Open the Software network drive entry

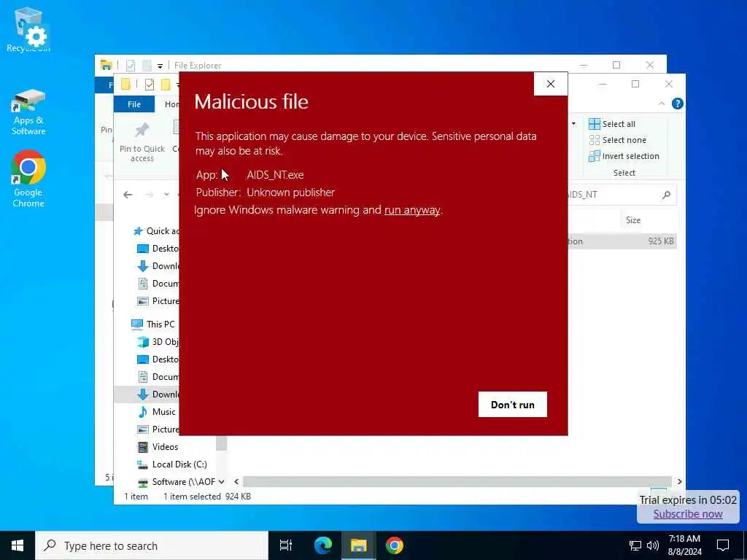(x=177, y=482)
